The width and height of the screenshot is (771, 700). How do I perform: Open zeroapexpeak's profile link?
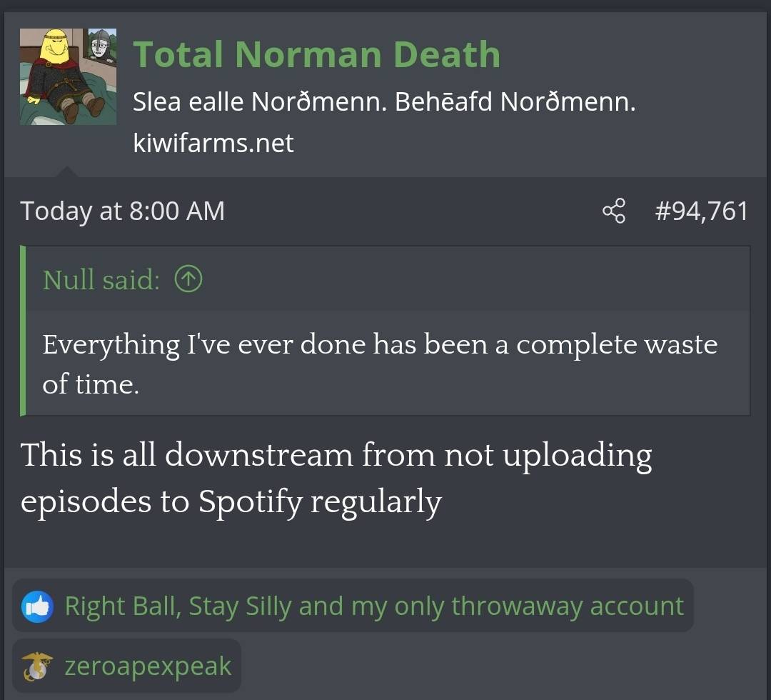coord(148,666)
